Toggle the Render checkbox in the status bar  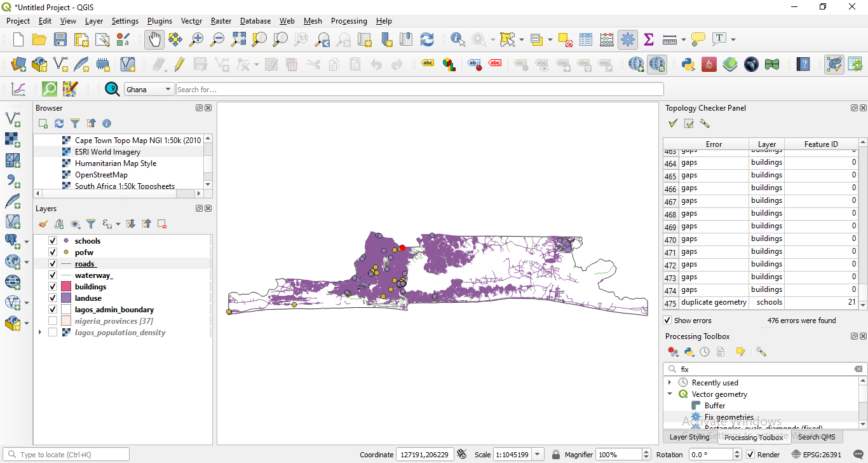tap(750, 455)
